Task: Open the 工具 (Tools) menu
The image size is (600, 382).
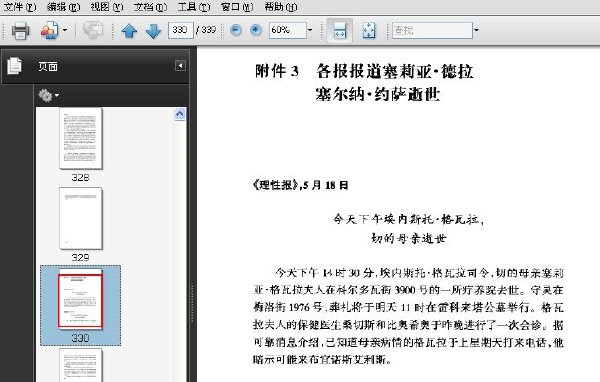Action: point(194,7)
